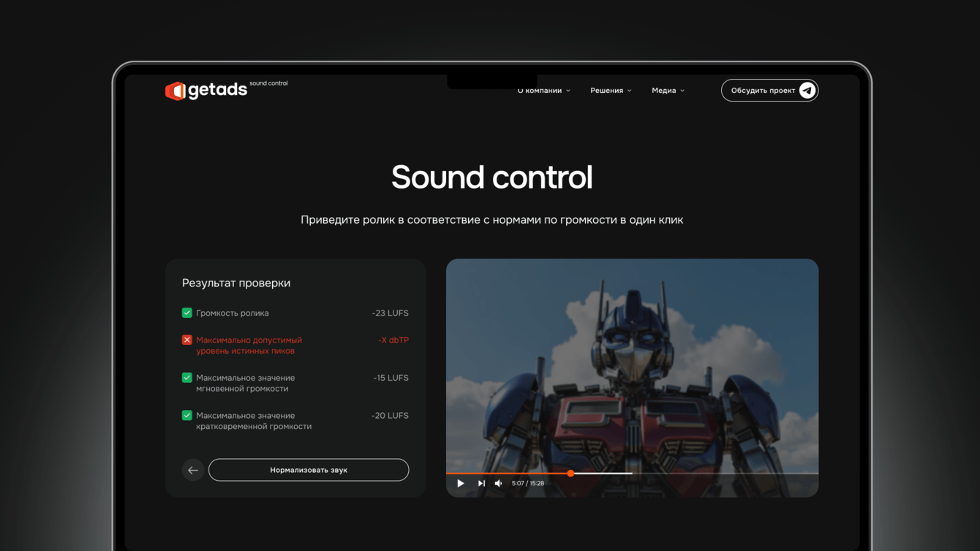The width and height of the screenshot is (980, 551).
Task: Click the -20 LUFS value
Action: tap(390, 415)
